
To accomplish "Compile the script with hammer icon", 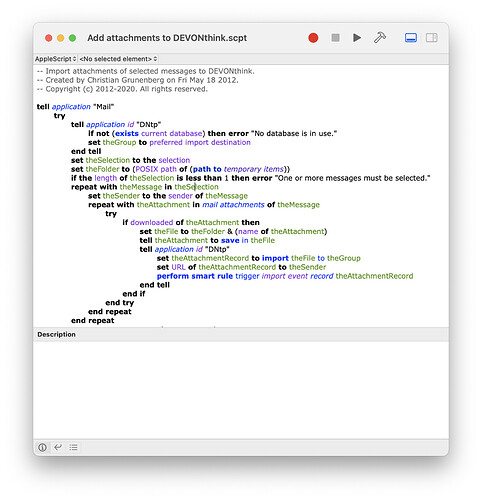I will [380, 38].
